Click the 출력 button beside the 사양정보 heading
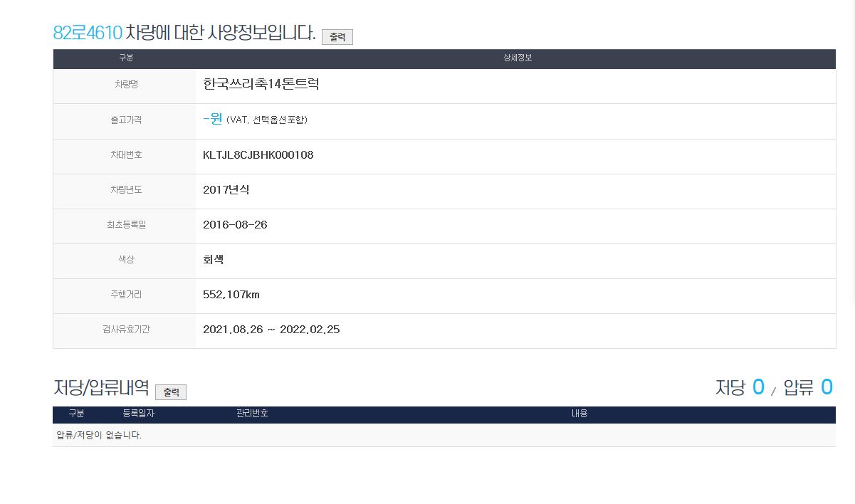This screenshot has height=504, width=855. click(x=337, y=37)
